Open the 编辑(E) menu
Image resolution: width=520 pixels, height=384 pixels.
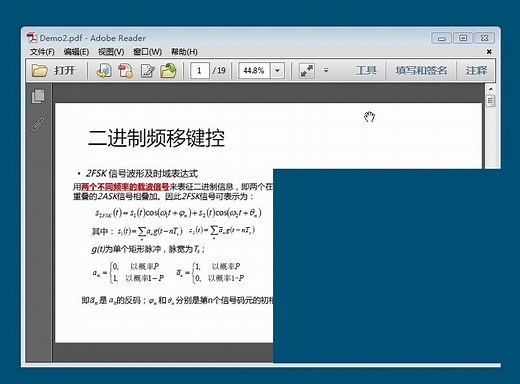76,52
